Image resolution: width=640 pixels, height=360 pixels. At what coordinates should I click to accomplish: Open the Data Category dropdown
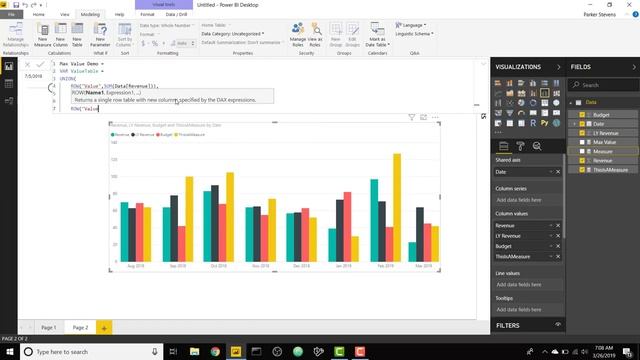(x=233, y=34)
